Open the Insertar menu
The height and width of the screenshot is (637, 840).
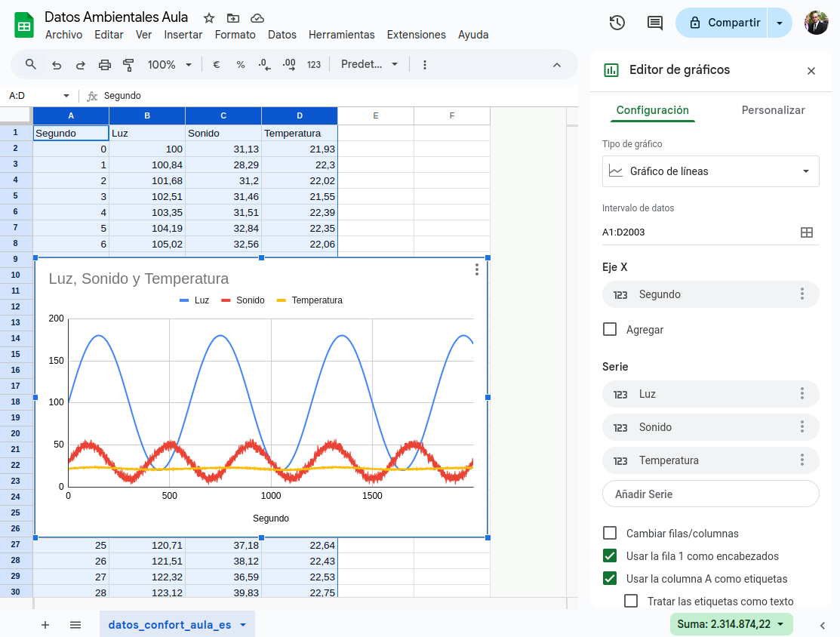[183, 35]
